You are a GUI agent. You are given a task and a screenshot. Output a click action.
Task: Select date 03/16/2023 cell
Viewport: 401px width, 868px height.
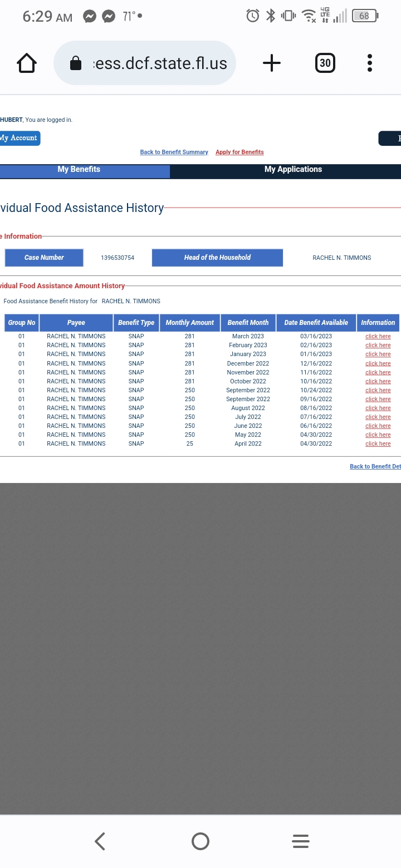pos(316,336)
